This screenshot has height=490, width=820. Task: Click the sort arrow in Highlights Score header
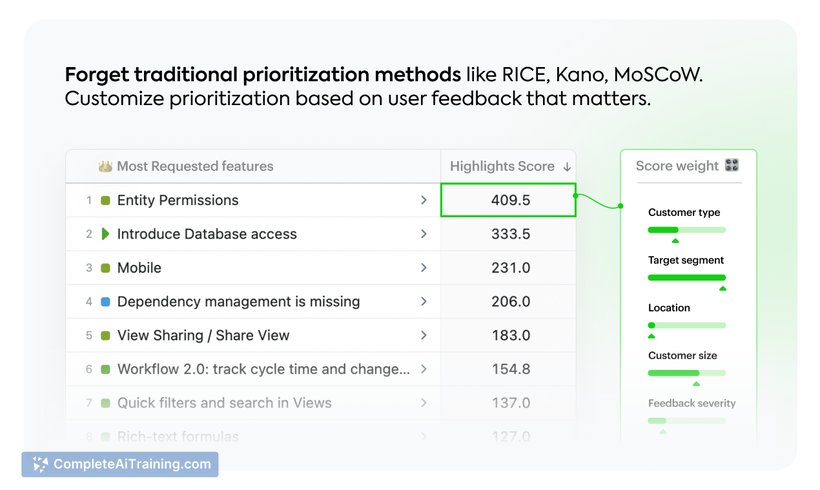[567, 167]
